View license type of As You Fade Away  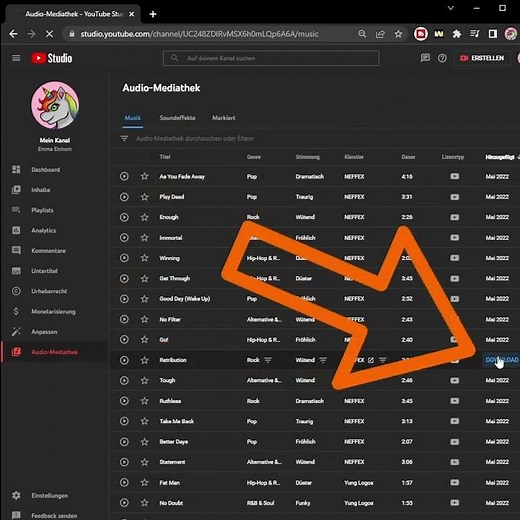point(454,176)
